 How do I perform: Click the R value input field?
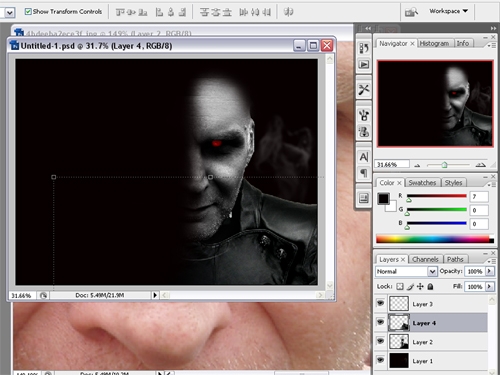479,197
